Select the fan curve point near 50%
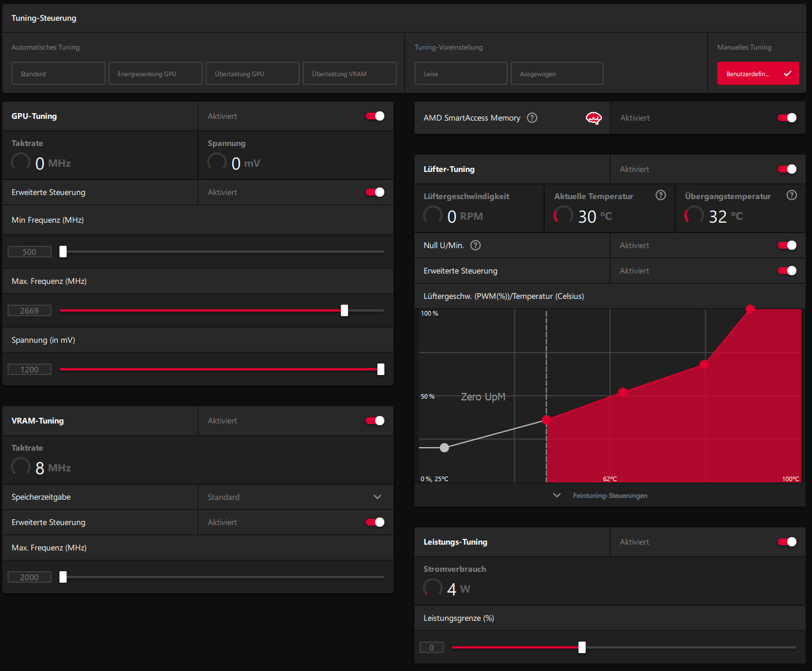 click(x=623, y=392)
